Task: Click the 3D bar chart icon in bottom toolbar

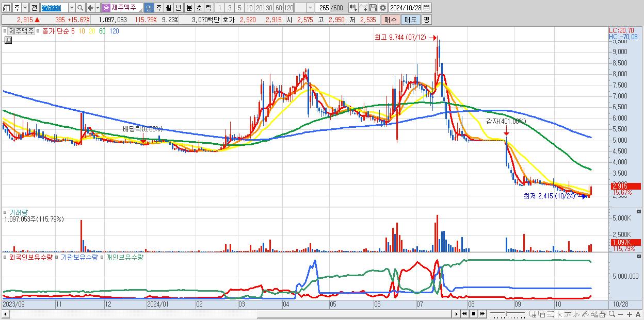Action: point(594,314)
